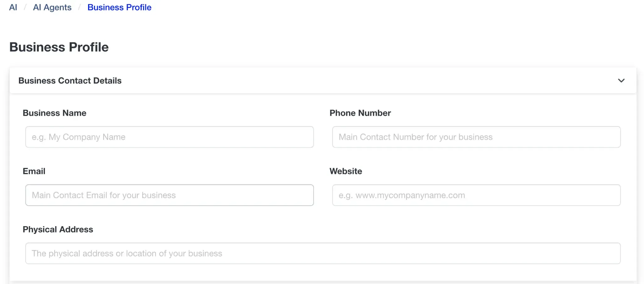Select Business Profile in the breadcrumb
The image size is (644, 284).
(119, 7)
